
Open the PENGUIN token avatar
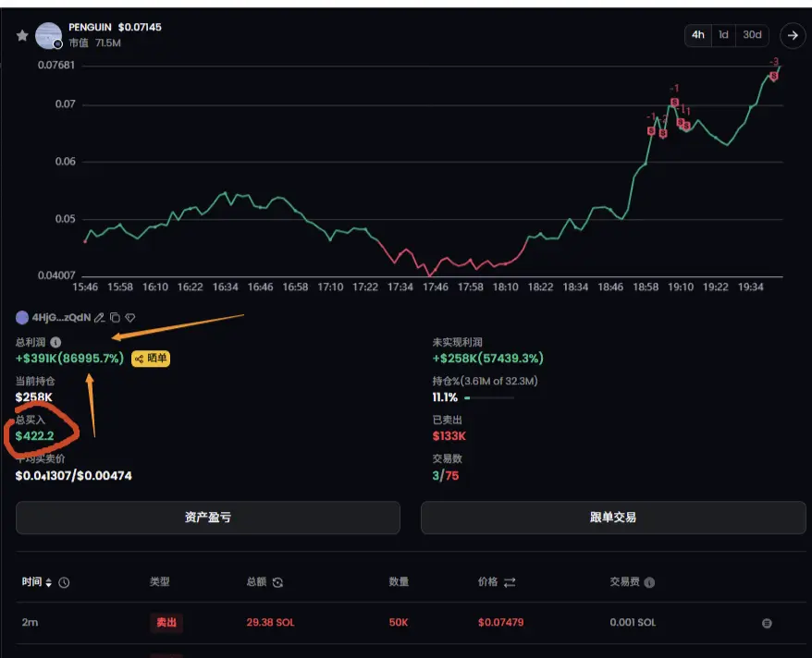48,36
